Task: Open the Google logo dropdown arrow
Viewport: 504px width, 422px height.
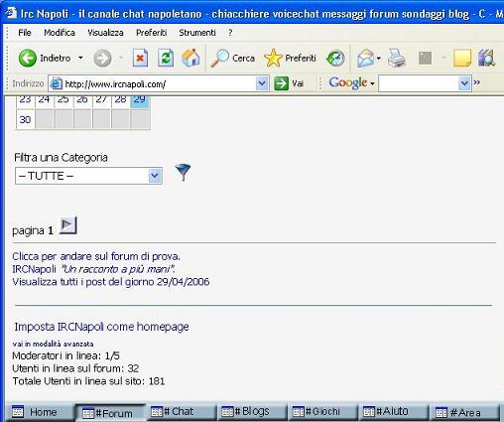Action: click(372, 83)
